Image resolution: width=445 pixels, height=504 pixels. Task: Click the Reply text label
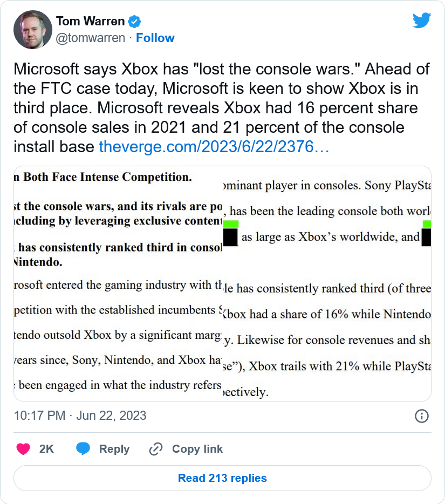click(114, 449)
